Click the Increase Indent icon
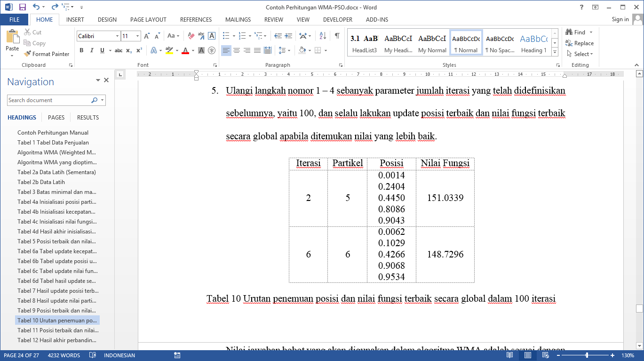This screenshot has height=361, width=644. coord(289,36)
